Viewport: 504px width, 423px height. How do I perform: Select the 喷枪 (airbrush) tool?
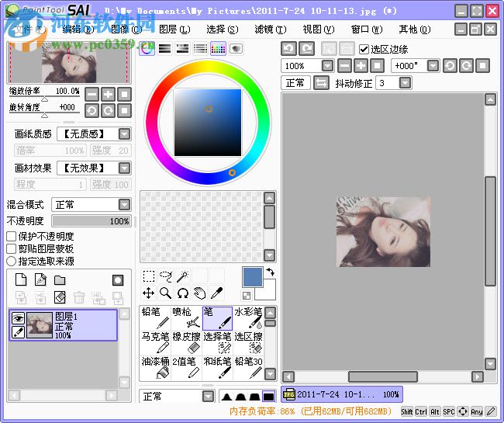tap(186, 318)
